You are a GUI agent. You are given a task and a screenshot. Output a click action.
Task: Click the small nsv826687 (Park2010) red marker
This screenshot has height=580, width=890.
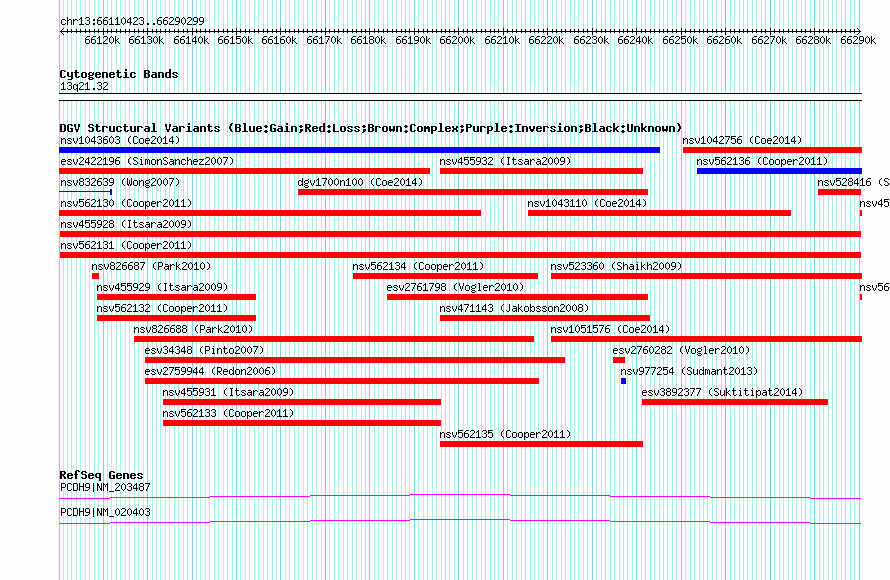pyautogui.click(x=95, y=276)
